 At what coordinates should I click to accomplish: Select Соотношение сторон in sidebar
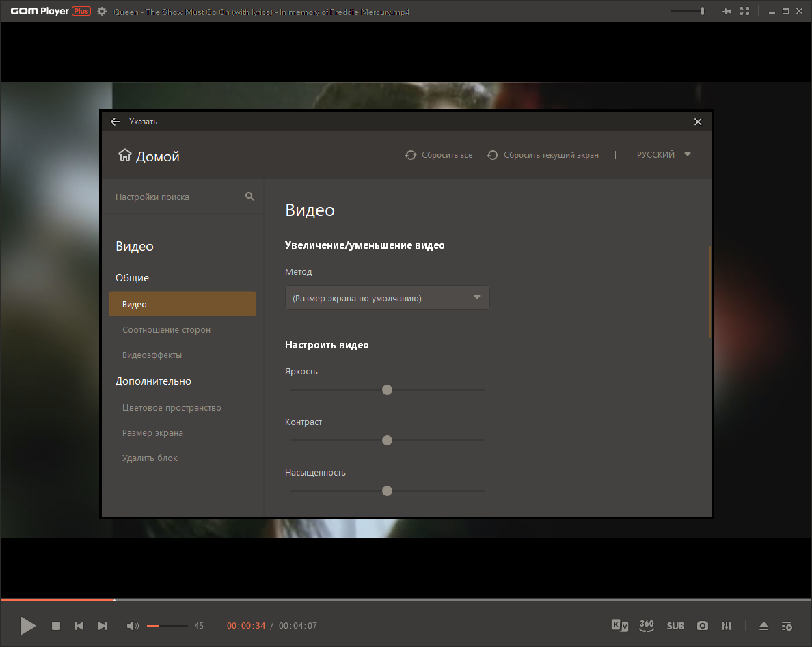[x=166, y=330]
